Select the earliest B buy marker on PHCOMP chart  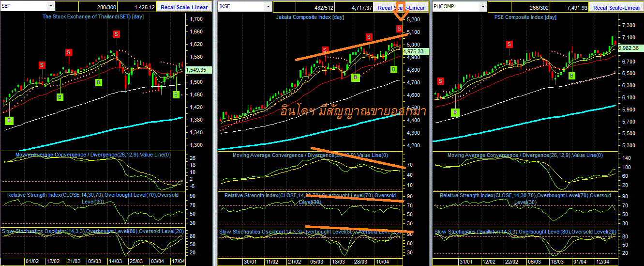click(454, 112)
